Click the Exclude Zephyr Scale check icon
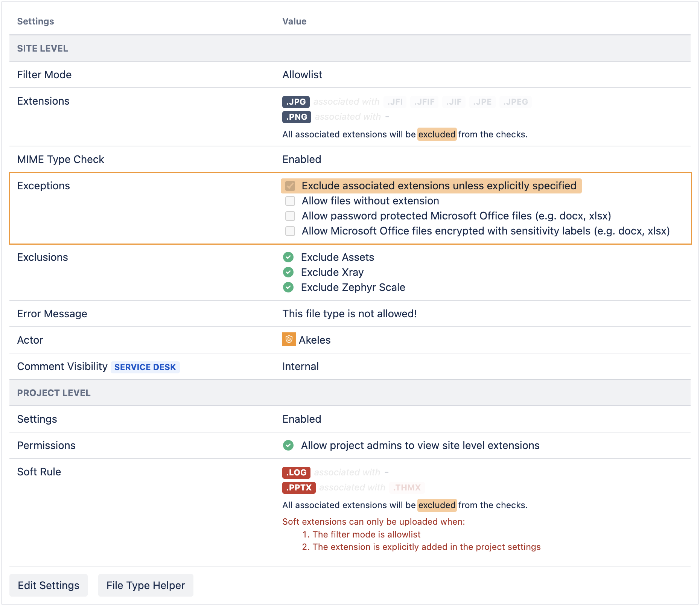The width and height of the screenshot is (700, 606). (x=288, y=288)
